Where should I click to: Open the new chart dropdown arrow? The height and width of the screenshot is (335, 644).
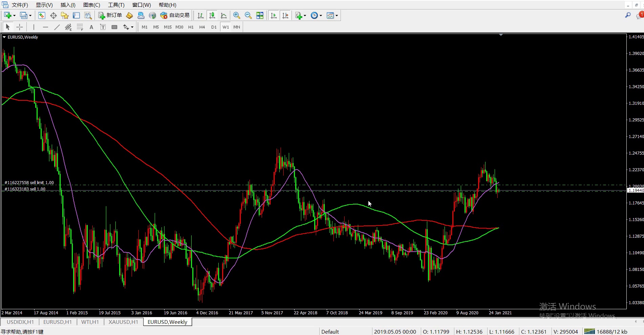14,16
